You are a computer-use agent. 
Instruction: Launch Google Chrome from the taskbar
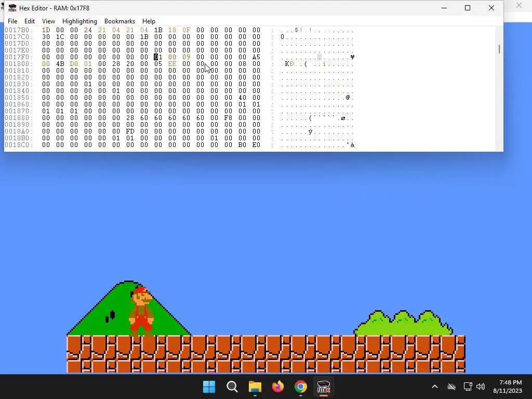(x=301, y=387)
